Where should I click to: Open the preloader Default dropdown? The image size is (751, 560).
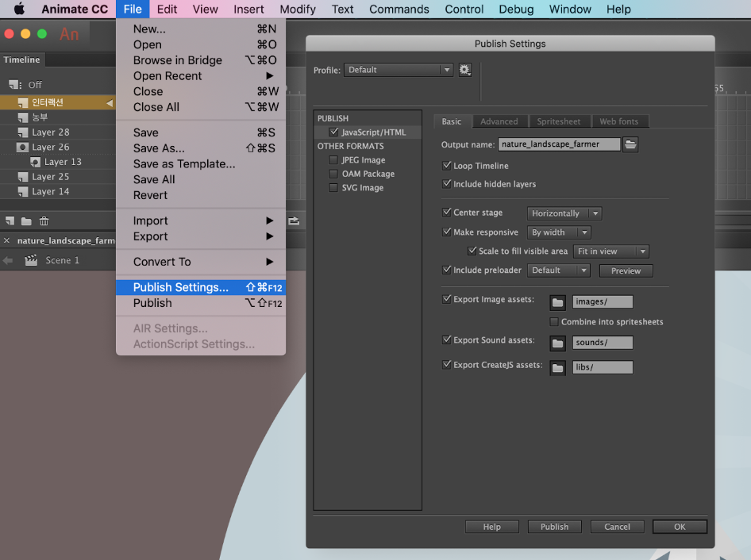(x=558, y=270)
